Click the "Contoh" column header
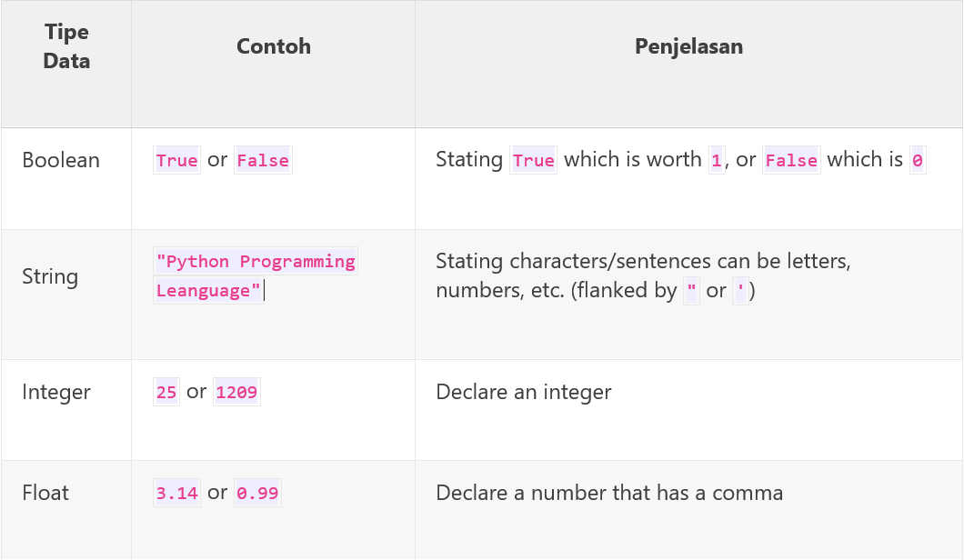The height and width of the screenshot is (560, 964). coord(274,46)
